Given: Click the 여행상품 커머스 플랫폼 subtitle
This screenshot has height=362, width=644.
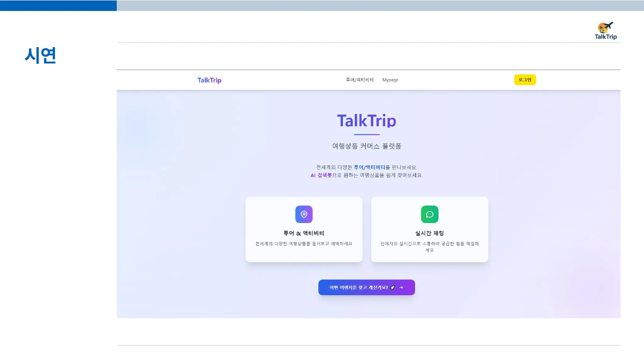Looking at the screenshot, I should (367, 146).
